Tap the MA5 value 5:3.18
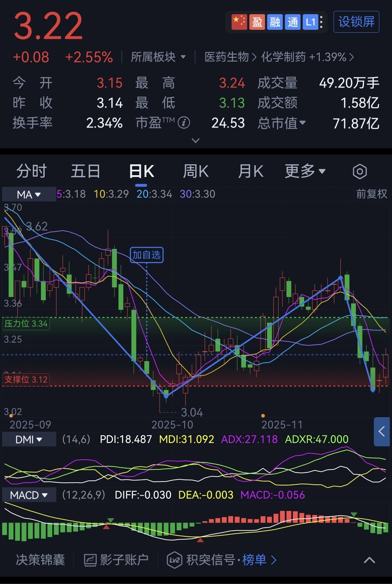 tap(71, 194)
